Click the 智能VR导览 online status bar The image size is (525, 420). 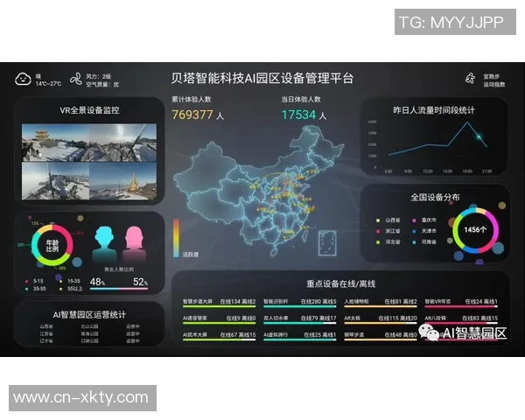[461, 305]
